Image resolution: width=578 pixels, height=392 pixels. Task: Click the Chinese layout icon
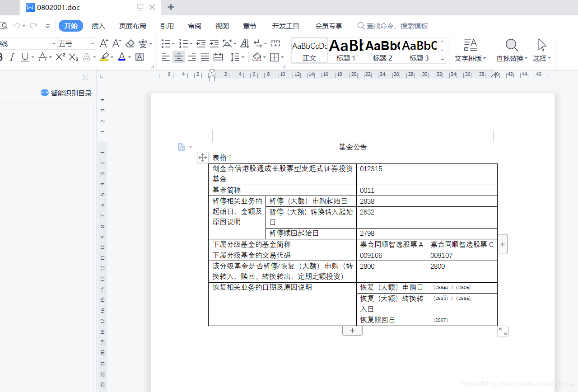coord(227,43)
